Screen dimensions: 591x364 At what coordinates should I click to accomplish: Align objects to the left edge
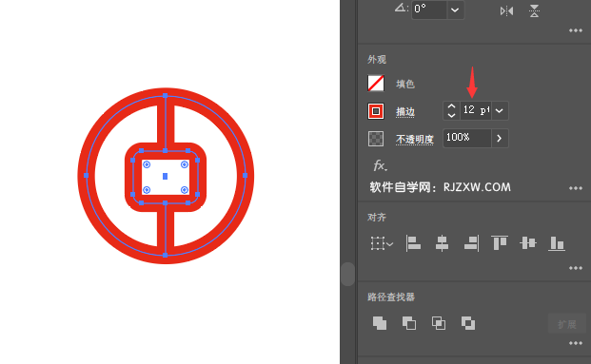pos(413,243)
